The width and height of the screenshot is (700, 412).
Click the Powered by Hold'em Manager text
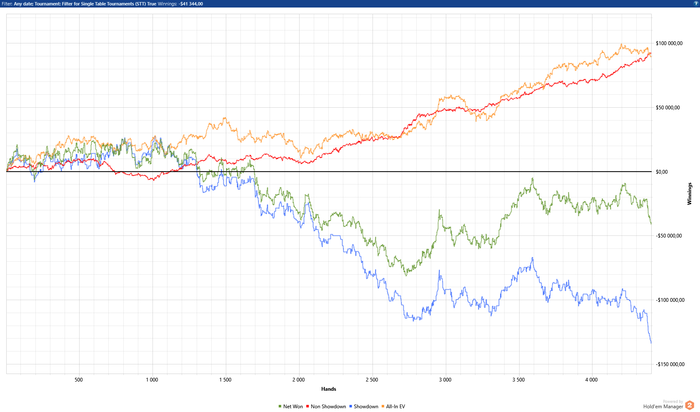point(663,404)
